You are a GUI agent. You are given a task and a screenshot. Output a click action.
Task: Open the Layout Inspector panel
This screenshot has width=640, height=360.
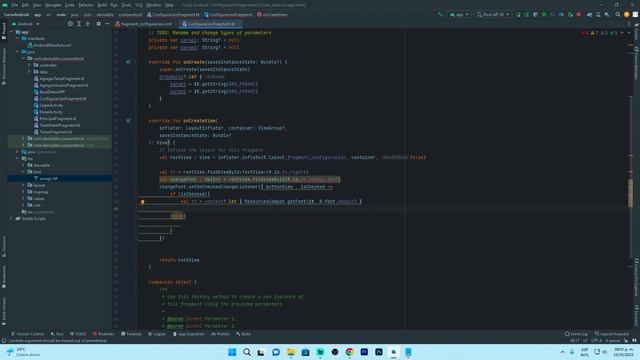[612, 334]
